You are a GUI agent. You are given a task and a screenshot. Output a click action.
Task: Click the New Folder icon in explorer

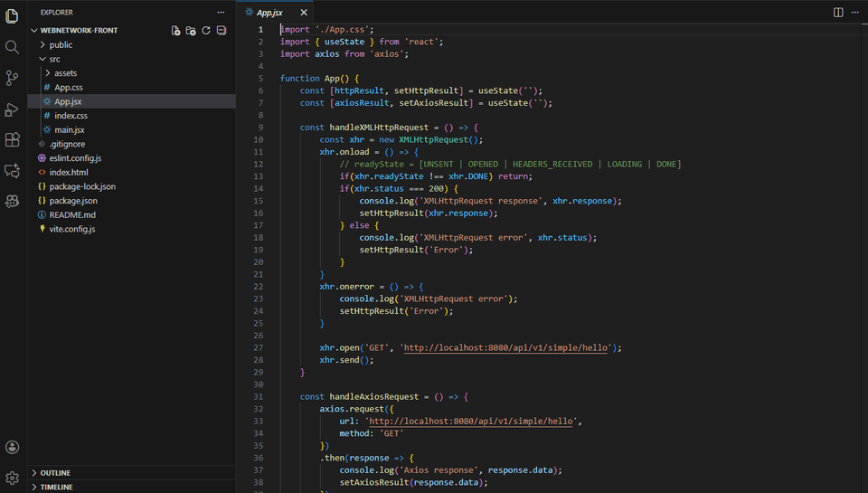pos(191,31)
